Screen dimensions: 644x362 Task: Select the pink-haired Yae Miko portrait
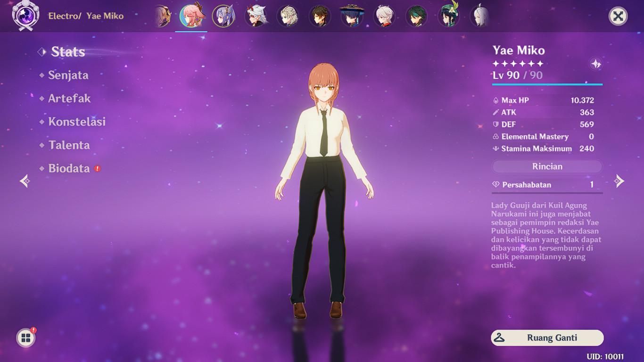point(191,16)
